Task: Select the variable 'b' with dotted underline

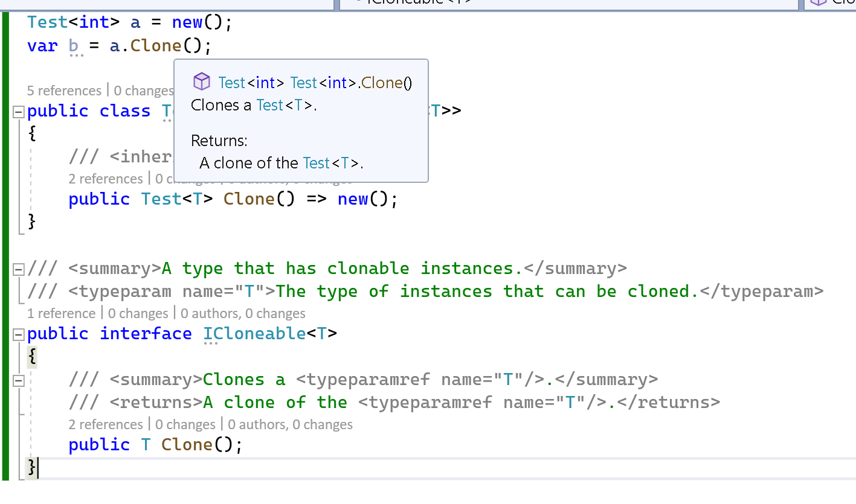Action: (x=73, y=45)
